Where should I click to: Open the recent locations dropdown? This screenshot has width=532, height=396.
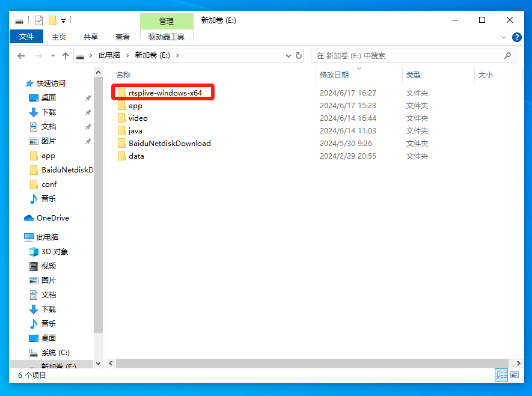(x=53, y=56)
